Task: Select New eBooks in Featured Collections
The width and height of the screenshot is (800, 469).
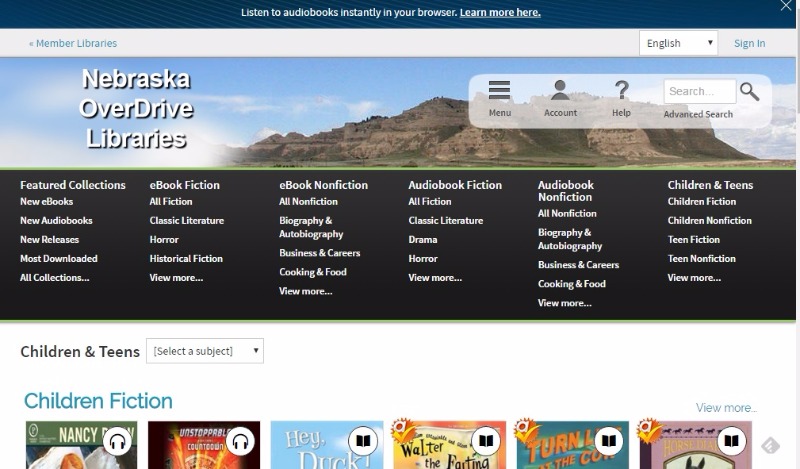Action: (x=46, y=202)
